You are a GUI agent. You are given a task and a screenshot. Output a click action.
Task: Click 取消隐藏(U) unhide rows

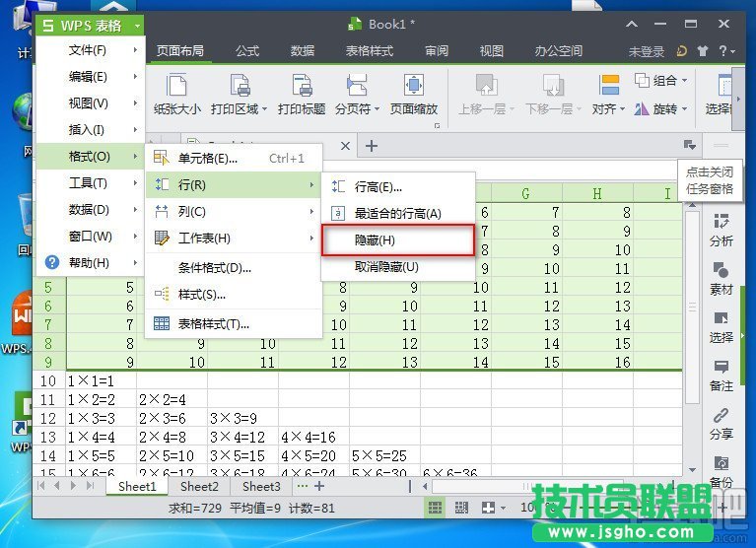[398, 266]
